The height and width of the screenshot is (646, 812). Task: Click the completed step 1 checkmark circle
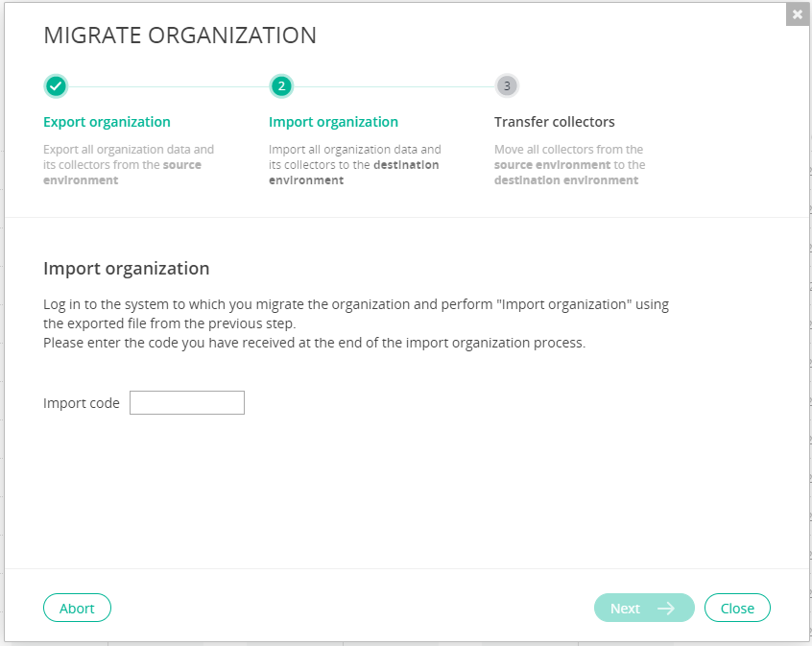pos(56,86)
